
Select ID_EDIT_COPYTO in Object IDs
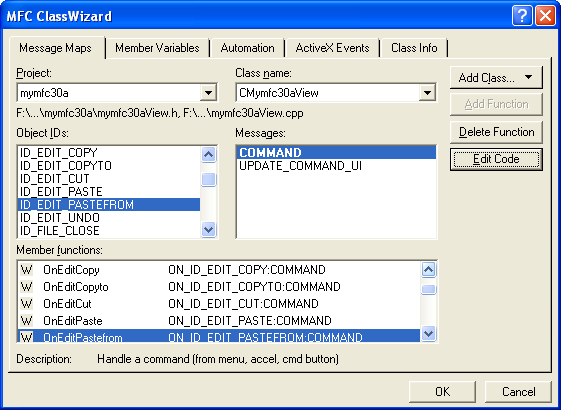click(x=109, y=166)
